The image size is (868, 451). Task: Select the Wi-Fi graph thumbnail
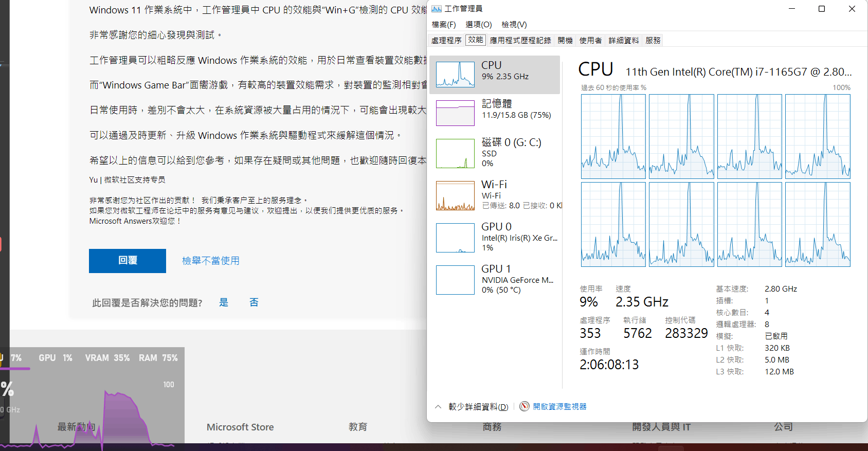pos(455,195)
